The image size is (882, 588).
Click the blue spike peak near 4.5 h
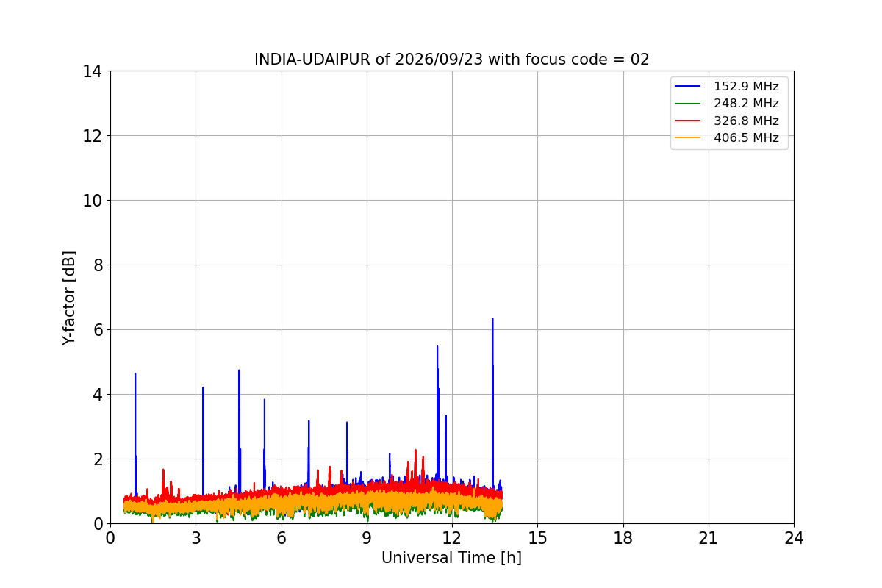pos(239,371)
